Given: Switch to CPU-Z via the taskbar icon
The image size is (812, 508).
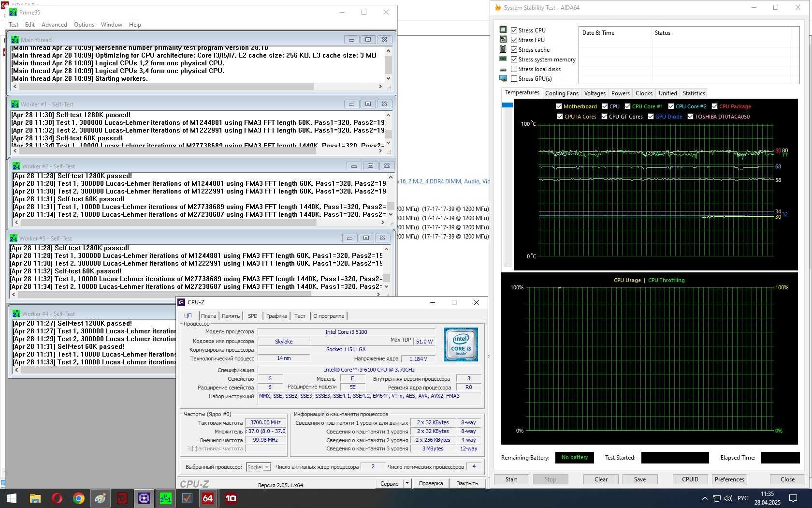Looking at the screenshot, I should point(144,498).
